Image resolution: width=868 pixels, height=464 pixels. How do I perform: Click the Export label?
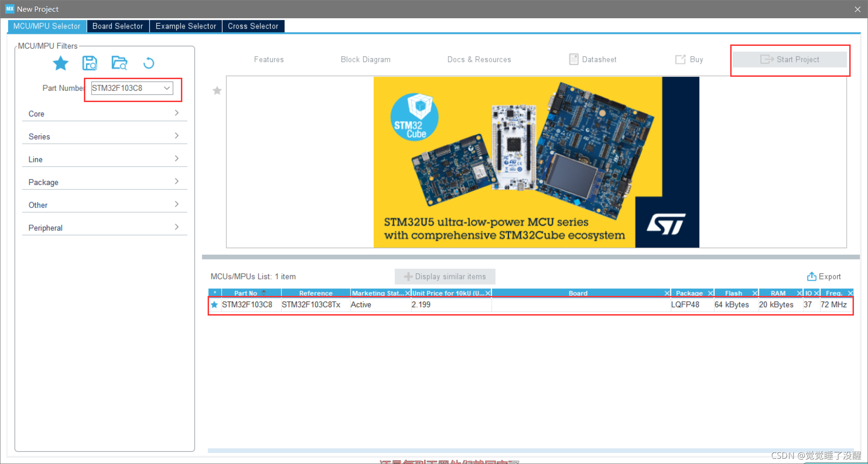(830, 276)
